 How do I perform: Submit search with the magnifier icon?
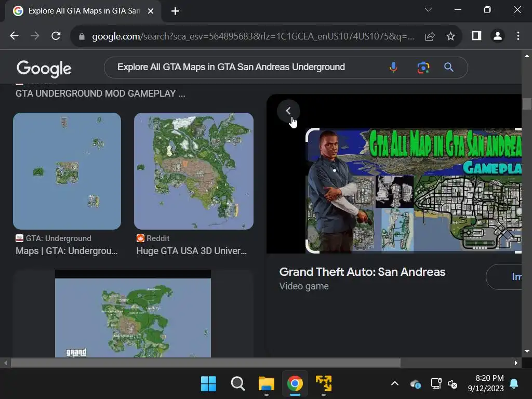click(x=449, y=67)
